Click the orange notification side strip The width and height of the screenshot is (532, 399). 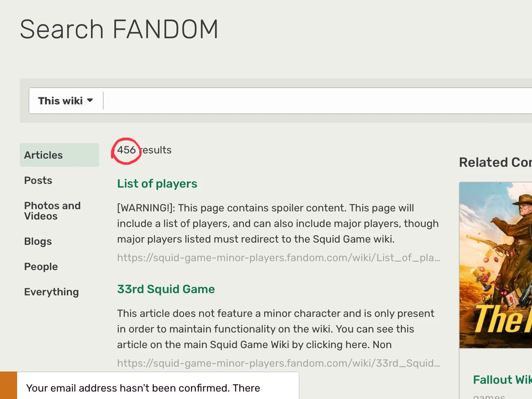tap(8, 385)
